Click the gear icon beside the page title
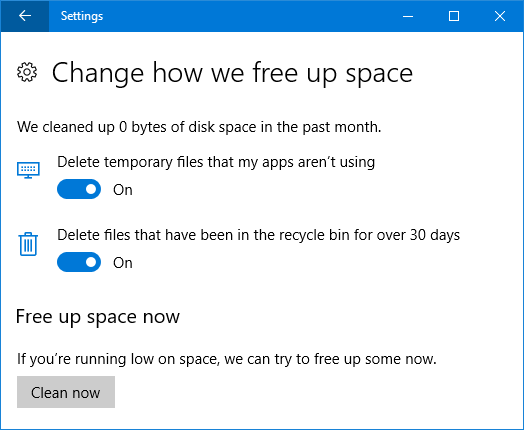524x430 pixels. point(27,72)
